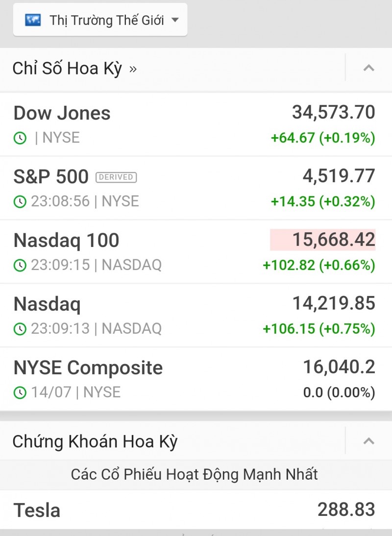Click the double-arrow icon after Chỉ Số Hoa Kỳ

[x=133, y=69]
